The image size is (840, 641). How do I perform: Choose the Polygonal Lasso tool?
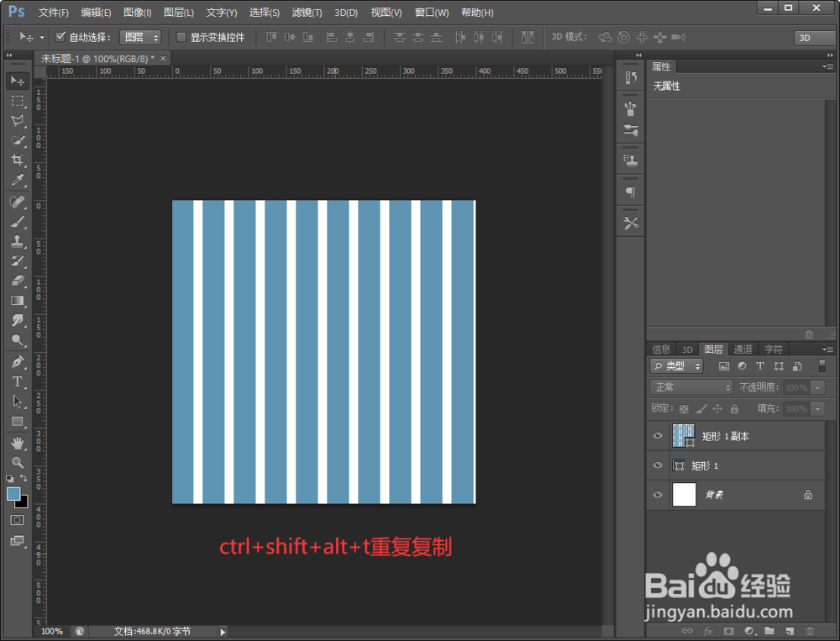[17, 121]
